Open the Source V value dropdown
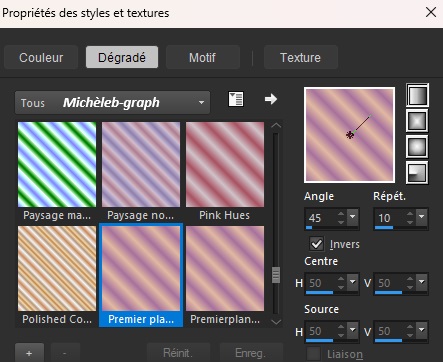Viewport: 443px width, 362px height. coord(422,330)
